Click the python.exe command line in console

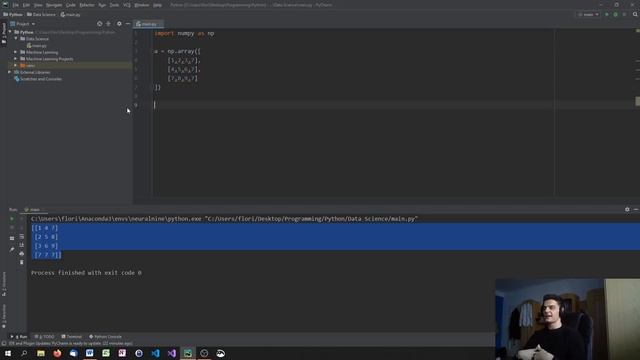[x=224, y=219]
